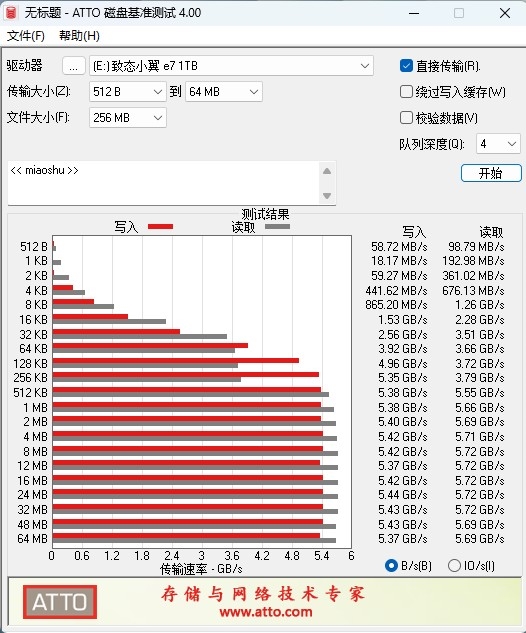The width and height of the screenshot is (526, 633).
Task: Click the 16 KB read value 2.28 GB/s
Action: (480, 320)
